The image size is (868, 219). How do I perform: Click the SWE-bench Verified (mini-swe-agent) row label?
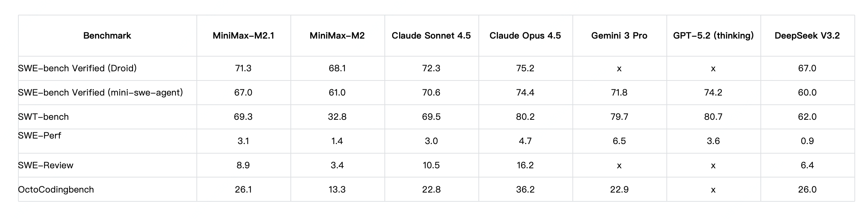pos(101,93)
